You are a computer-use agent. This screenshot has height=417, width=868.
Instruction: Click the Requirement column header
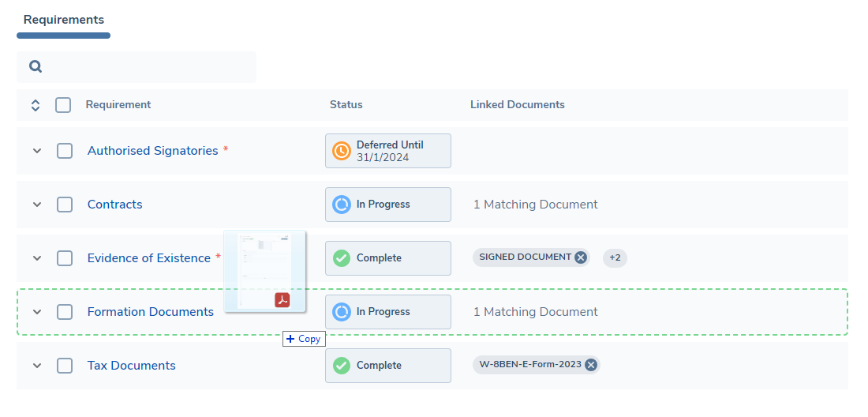point(118,105)
